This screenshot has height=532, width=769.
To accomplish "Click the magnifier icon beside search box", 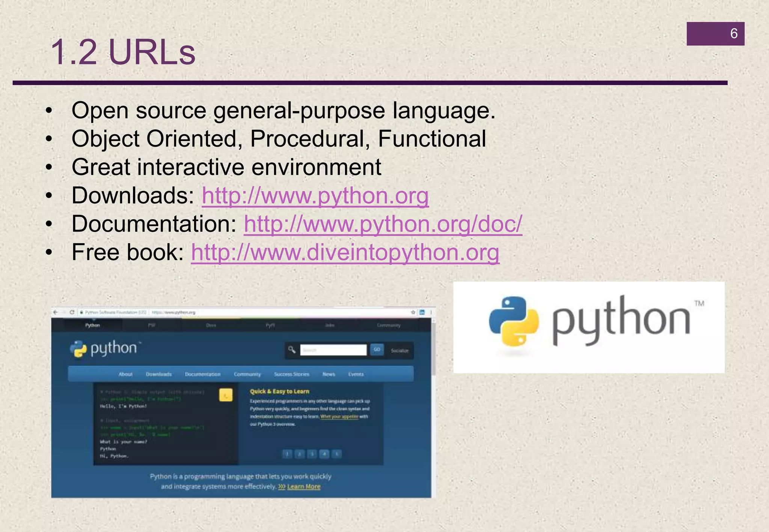I will pos(292,350).
